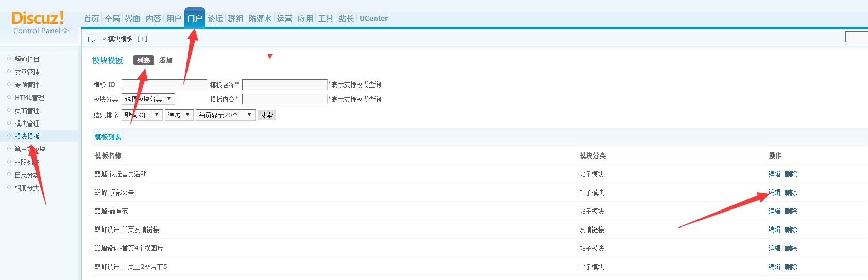Expand the 默认排序 sort dropdown
The height and width of the screenshot is (280, 868).
point(142,115)
